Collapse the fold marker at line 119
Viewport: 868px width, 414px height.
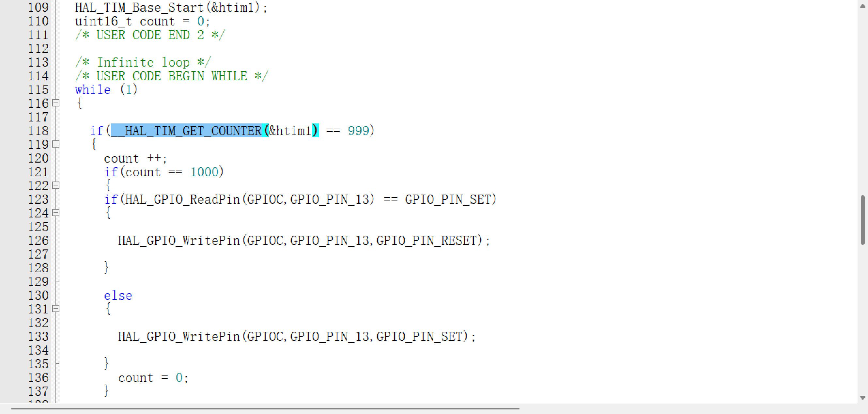click(x=56, y=144)
